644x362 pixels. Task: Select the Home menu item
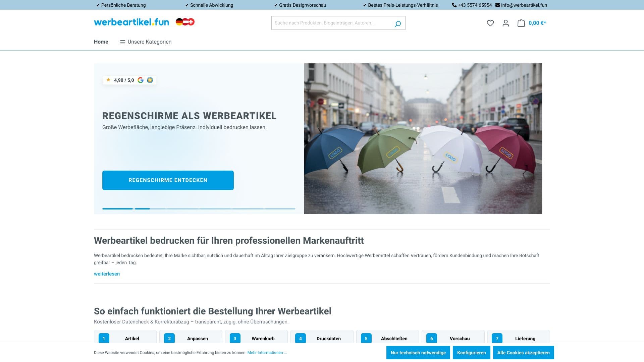pyautogui.click(x=101, y=42)
